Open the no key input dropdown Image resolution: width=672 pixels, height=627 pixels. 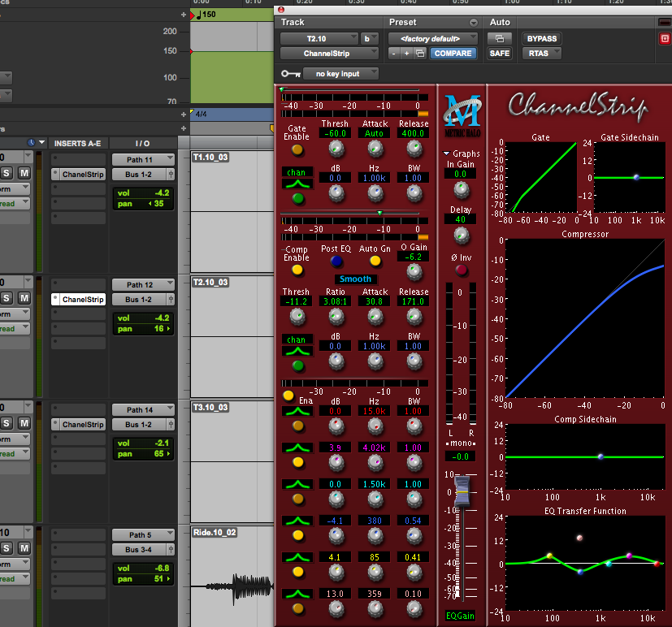coord(340,74)
